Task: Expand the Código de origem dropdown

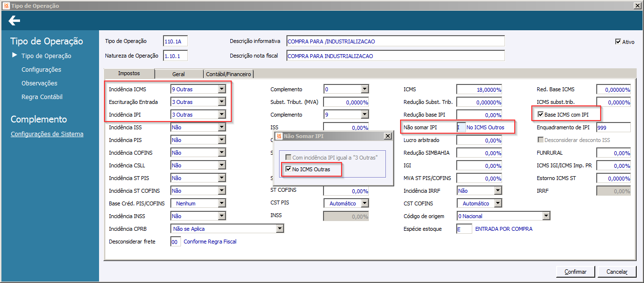Action: click(x=546, y=216)
